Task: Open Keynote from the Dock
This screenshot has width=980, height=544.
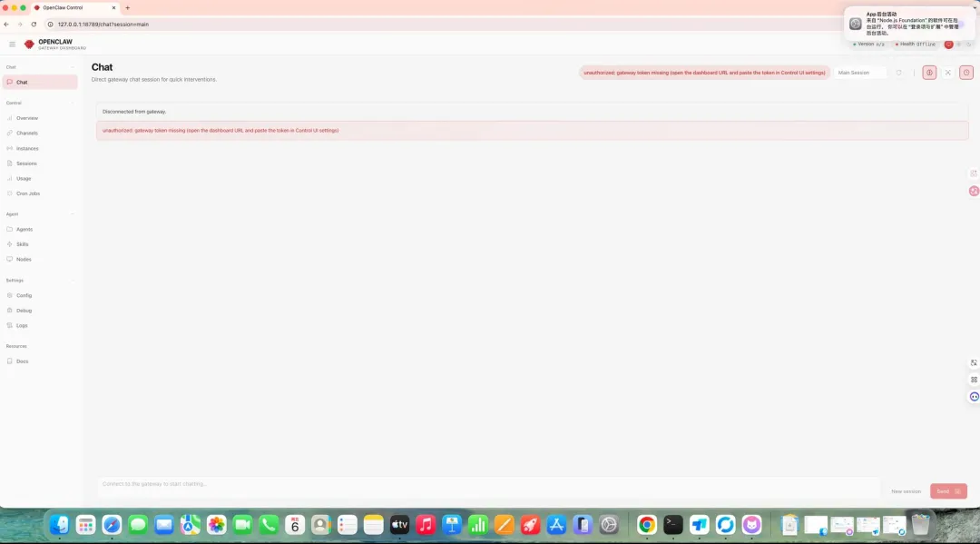Action: (x=452, y=525)
